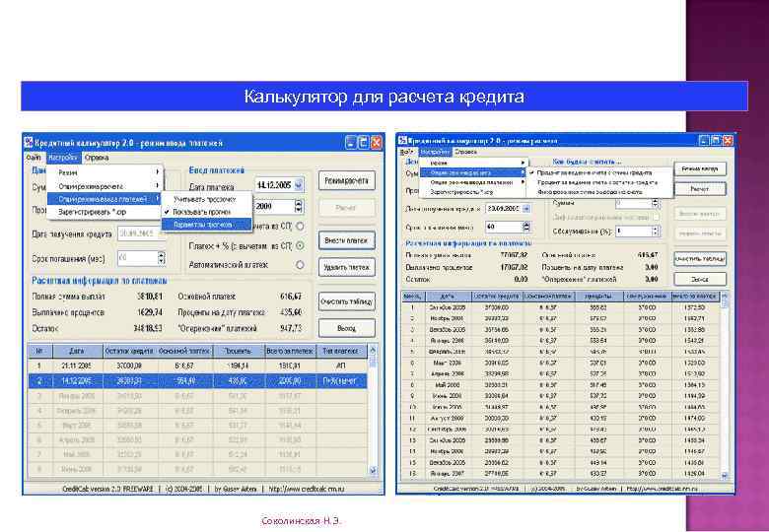Open the creditcalc.nm.ru link in the payment-entry status bar
This screenshot has height=532, width=769.
pos(307,489)
